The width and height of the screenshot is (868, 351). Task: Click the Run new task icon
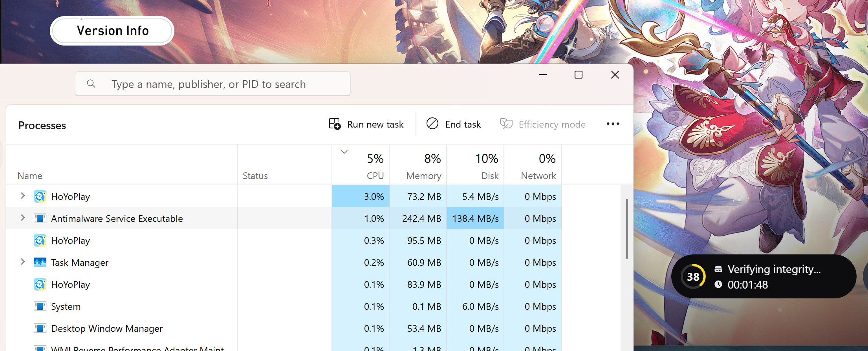[x=335, y=124]
